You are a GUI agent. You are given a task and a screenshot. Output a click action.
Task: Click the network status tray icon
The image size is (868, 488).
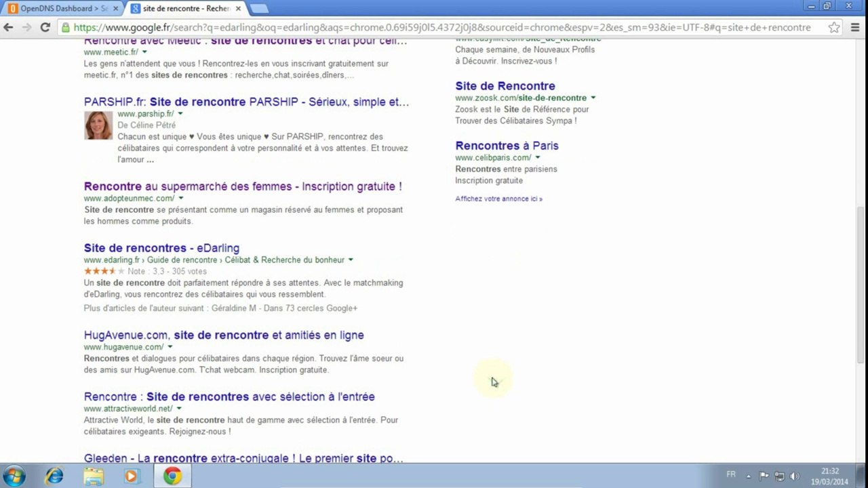point(780,476)
